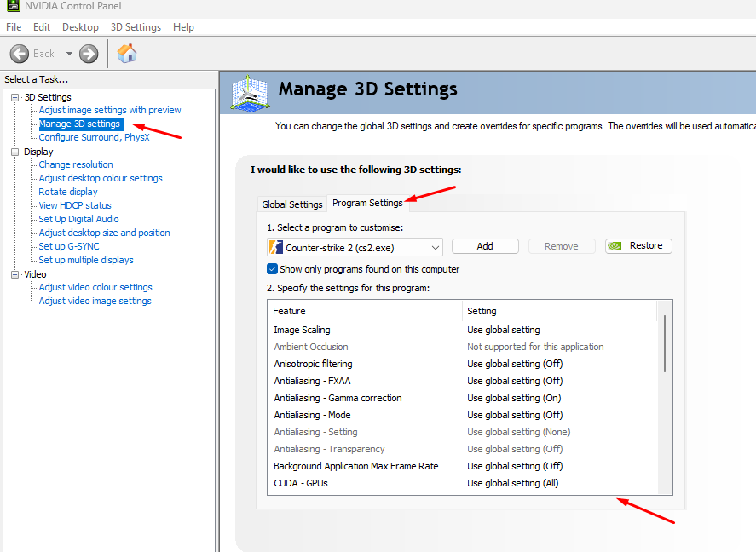Open View HDCP status
The image size is (756, 552).
tap(75, 205)
